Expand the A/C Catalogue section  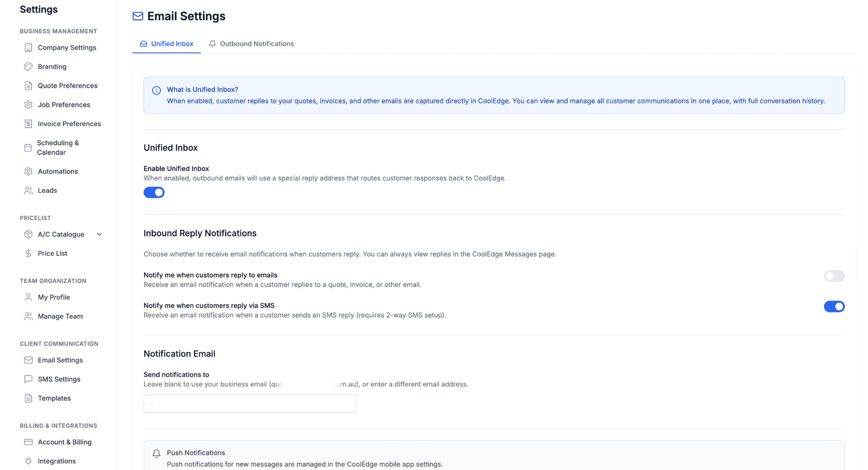(99, 234)
